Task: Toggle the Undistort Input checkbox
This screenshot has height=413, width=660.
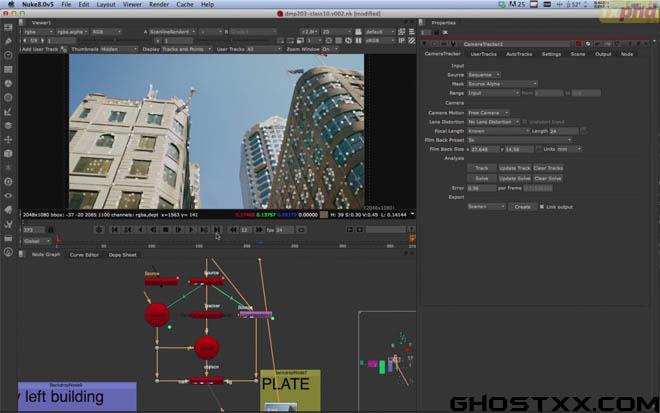Action: pos(524,122)
